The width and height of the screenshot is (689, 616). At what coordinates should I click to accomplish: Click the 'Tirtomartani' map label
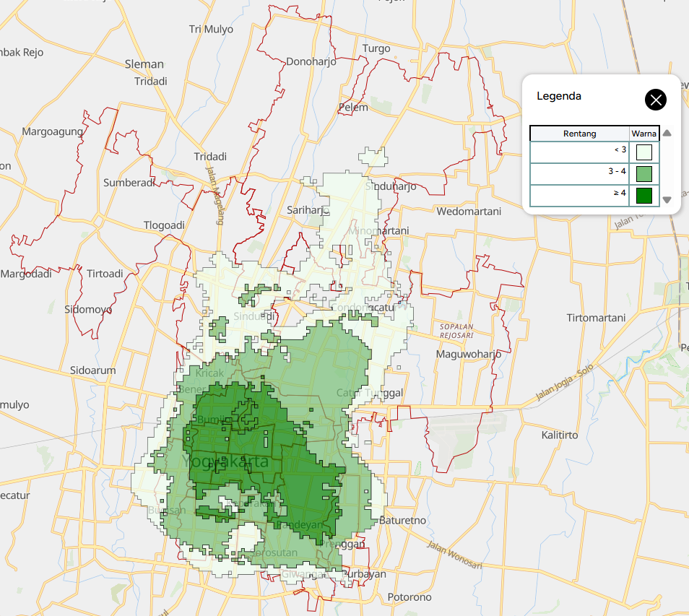(x=596, y=318)
